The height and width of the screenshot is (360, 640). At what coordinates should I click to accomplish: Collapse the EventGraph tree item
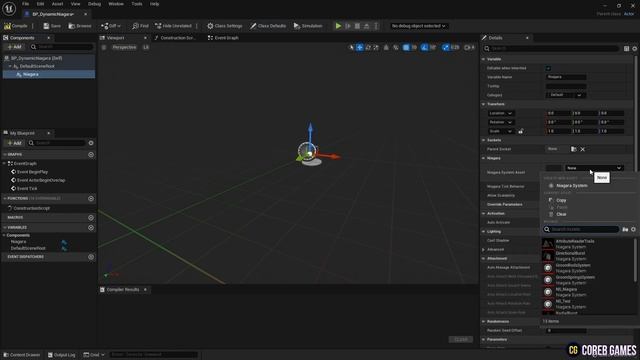4,163
